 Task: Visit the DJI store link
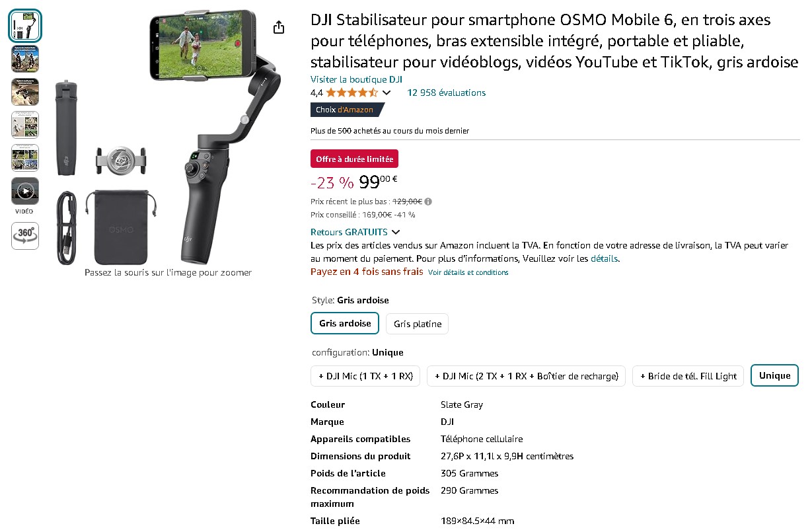tap(356, 79)
